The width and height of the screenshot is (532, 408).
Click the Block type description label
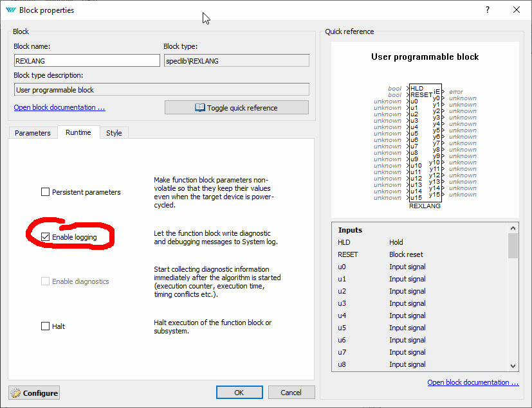point(48,75)
